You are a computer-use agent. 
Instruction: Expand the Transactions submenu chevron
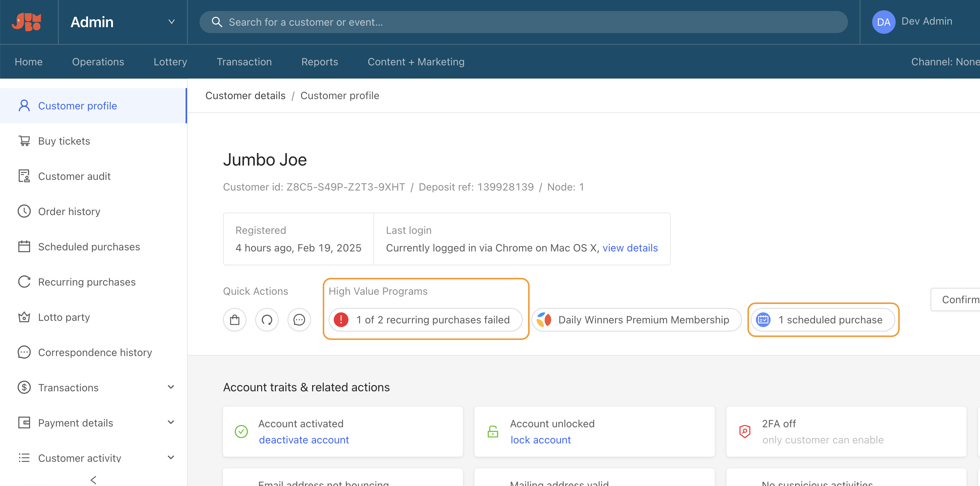point(171,387)
